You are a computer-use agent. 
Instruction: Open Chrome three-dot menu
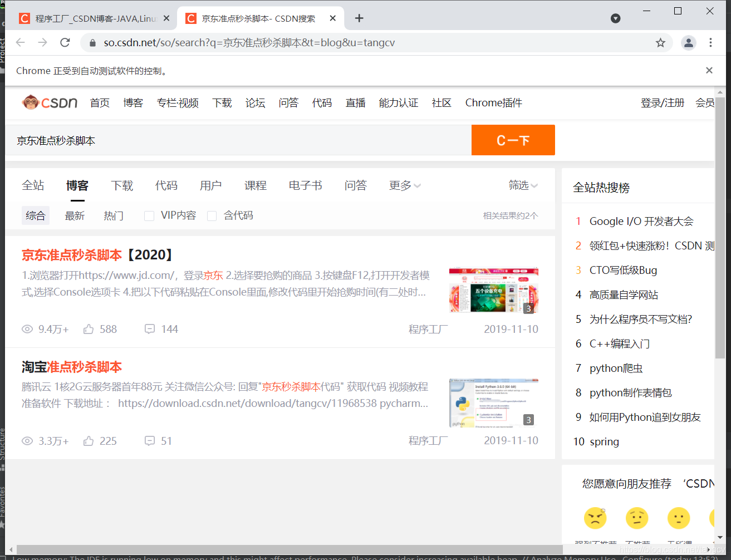(x=710, y=43)
